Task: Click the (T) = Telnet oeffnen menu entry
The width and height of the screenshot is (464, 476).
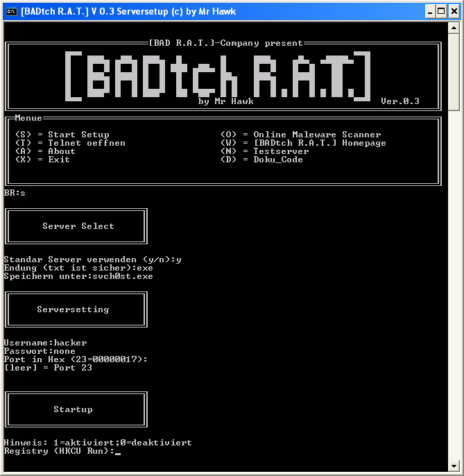Action: [70, 143]
